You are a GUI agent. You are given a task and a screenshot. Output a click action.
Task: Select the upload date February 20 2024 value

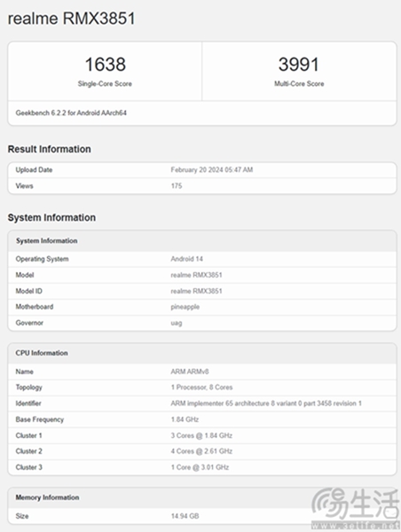(212, 170)
